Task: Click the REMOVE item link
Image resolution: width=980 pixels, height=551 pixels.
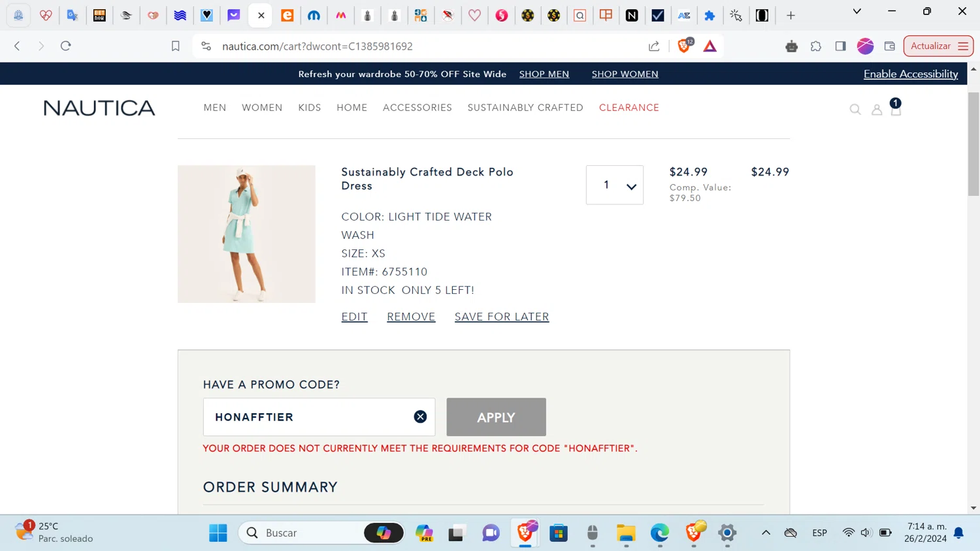Action: tap(411, 317)
